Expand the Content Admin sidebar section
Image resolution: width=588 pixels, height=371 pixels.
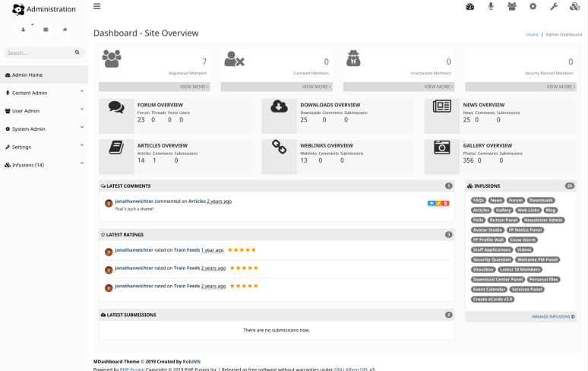(43, 93)
